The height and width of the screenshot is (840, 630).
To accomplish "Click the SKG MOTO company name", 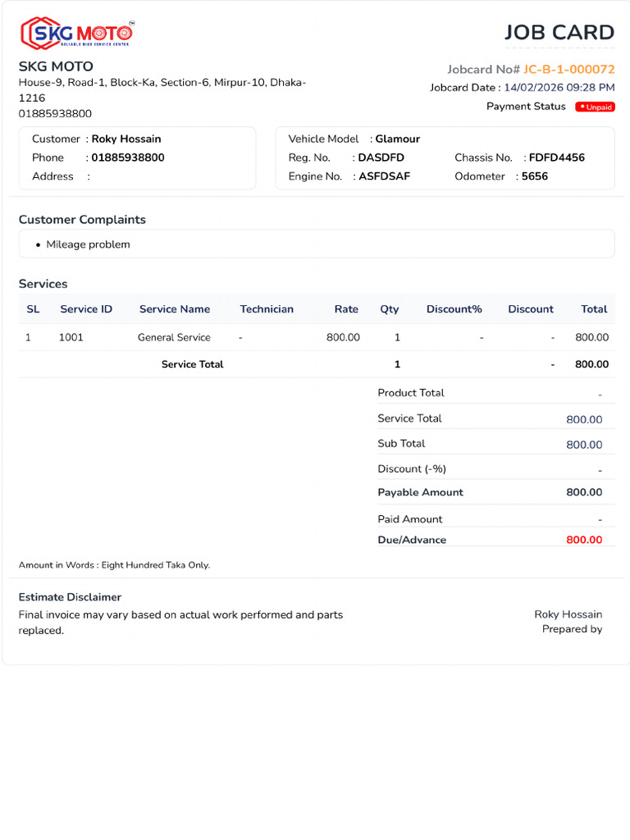I will (x=56, y=66).
